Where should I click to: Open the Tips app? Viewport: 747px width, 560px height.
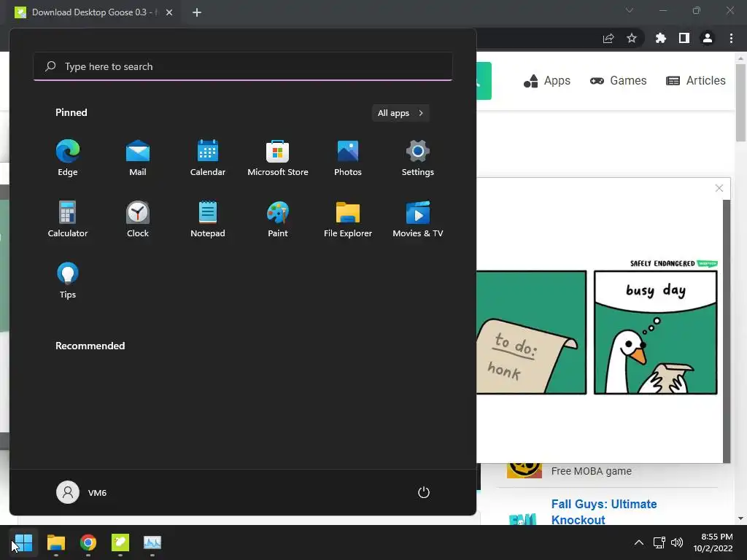pos(68,281)
